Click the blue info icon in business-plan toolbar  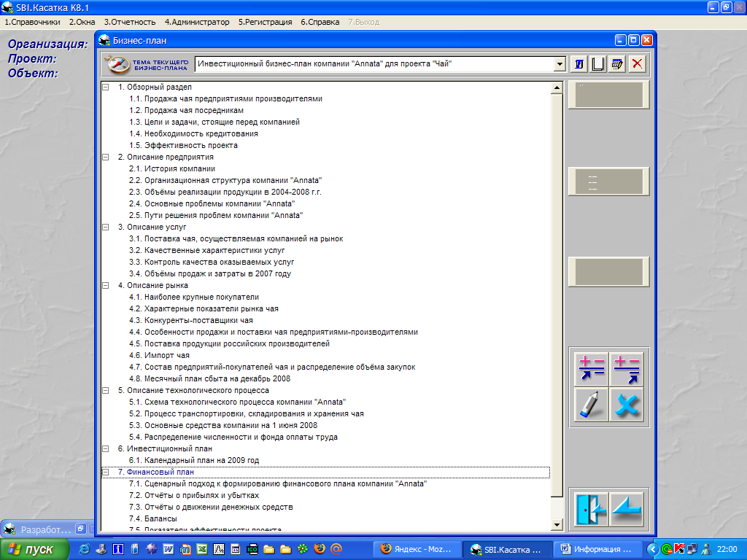[x=578, y=64]
